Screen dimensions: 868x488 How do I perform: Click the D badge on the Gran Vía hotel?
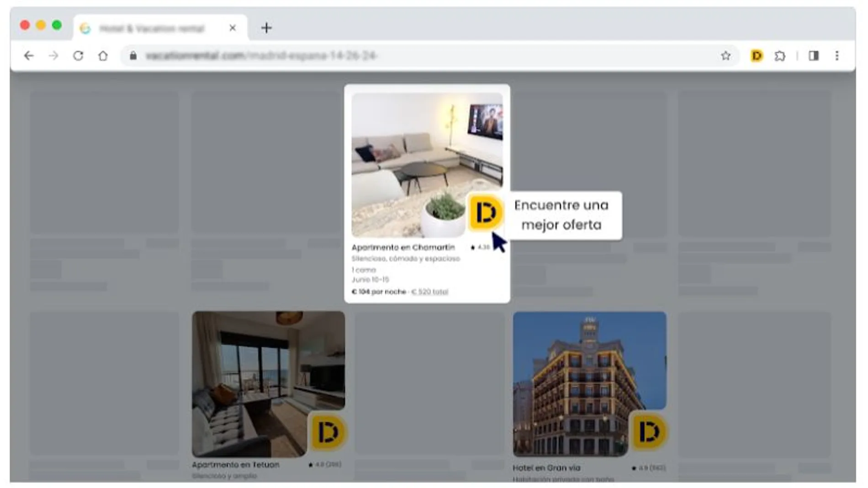[x=649, y=431]
